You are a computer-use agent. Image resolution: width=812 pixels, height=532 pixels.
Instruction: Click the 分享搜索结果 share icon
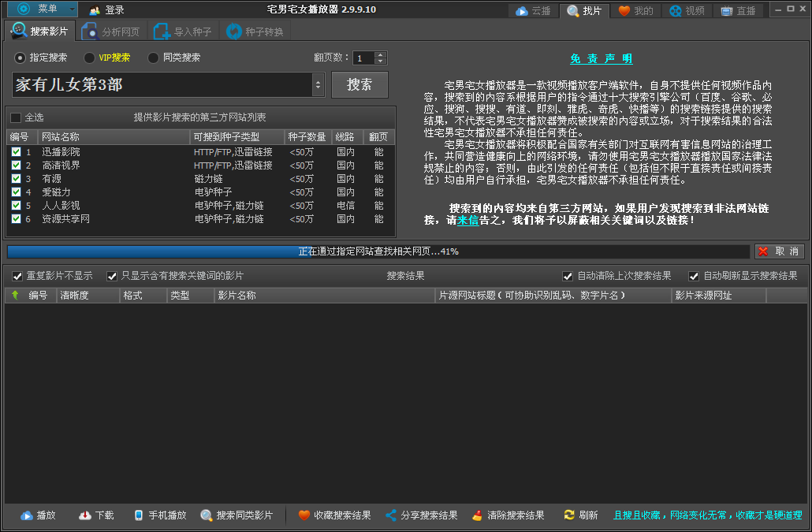390,515
